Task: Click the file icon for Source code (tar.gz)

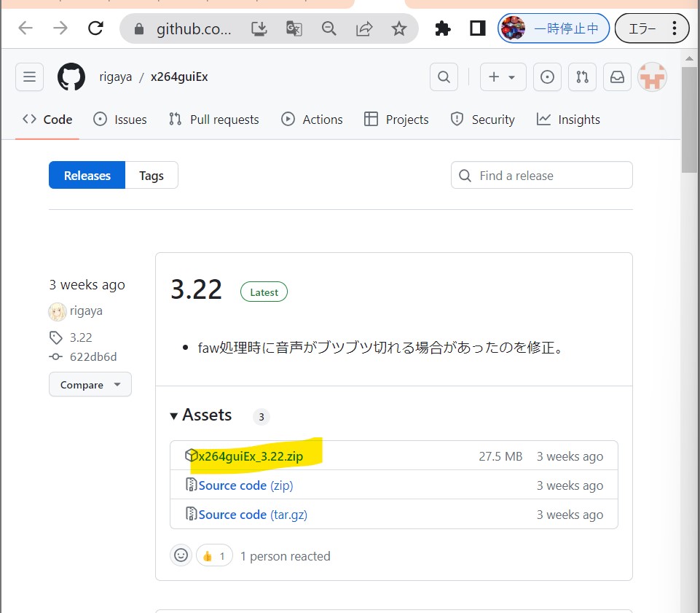Action: (x=191, y=513)
